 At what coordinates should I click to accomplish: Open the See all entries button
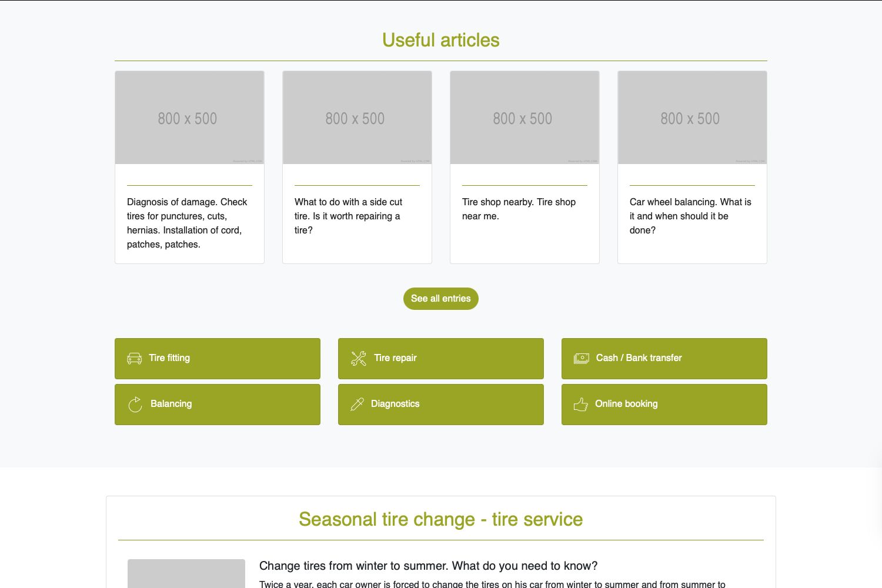441,299
